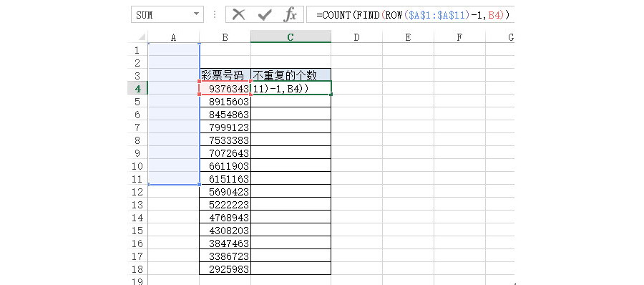Click cell containing 4308203

225,230
